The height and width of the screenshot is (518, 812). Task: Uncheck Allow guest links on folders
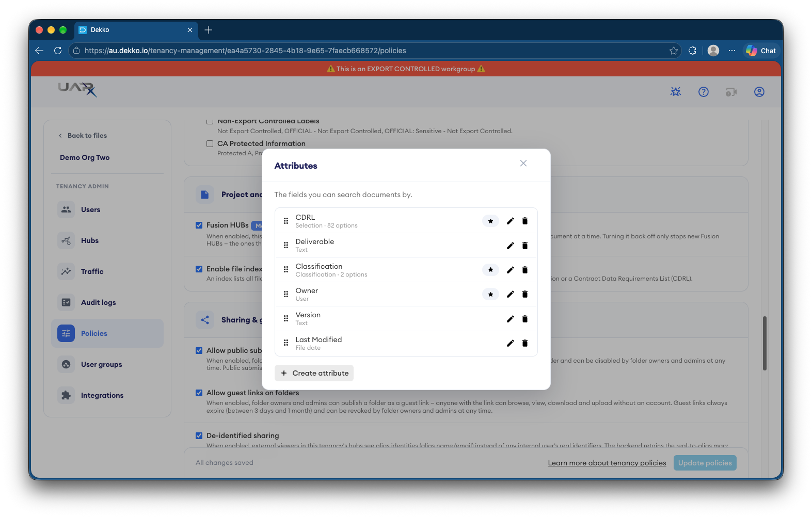point(199,393)
